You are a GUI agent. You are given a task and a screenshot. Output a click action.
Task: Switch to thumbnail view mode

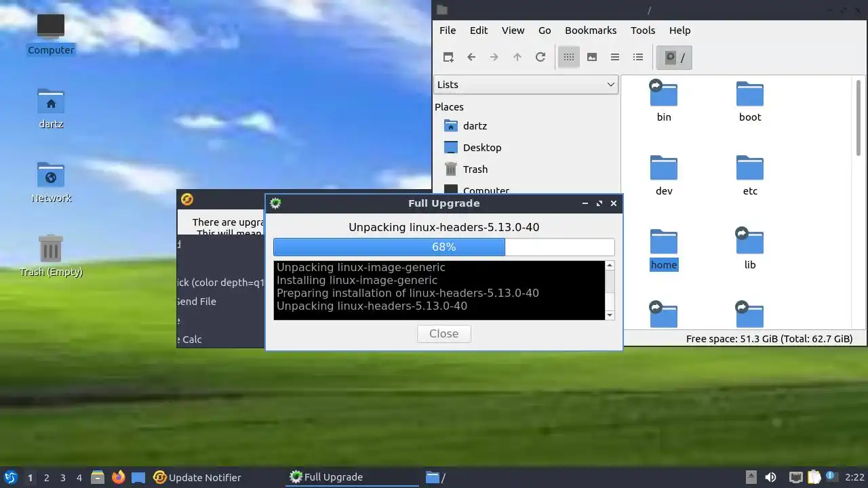tap(592, 57)
